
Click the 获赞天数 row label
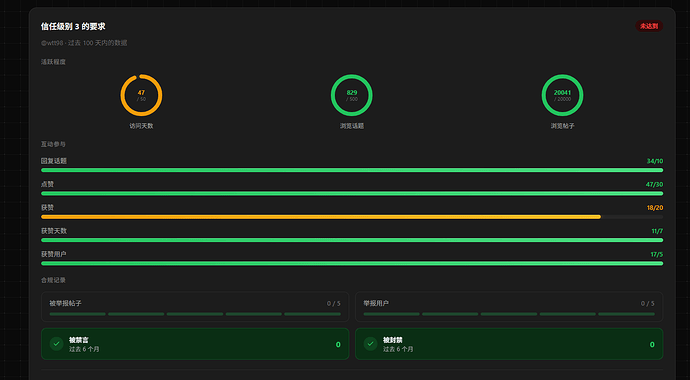pyautogui.click(x=54, y=231)
